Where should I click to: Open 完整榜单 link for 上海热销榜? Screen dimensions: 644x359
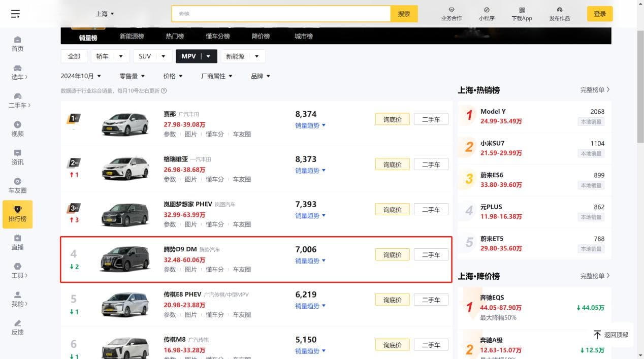(x=595, y=90)
